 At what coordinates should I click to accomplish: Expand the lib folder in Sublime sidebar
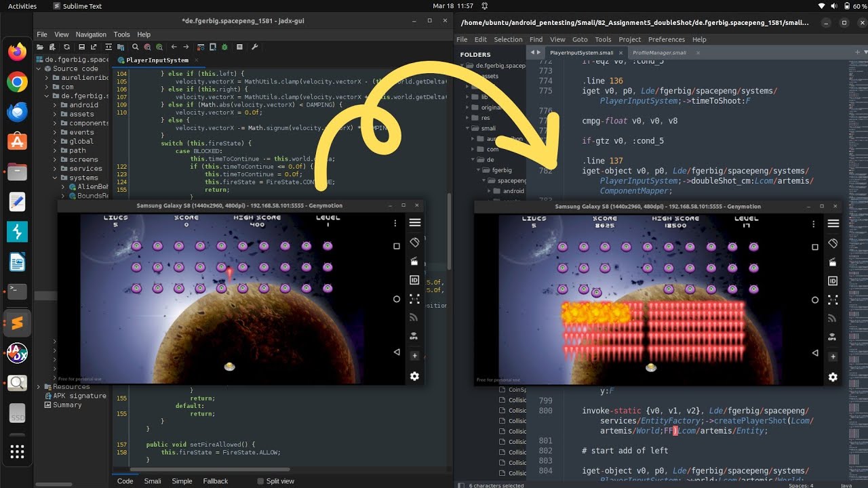(467, 97)
